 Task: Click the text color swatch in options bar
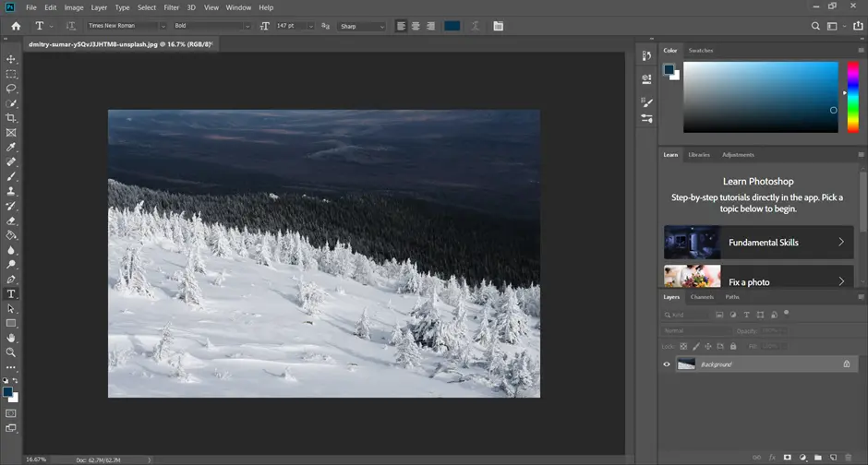click(x=452, y=26)
